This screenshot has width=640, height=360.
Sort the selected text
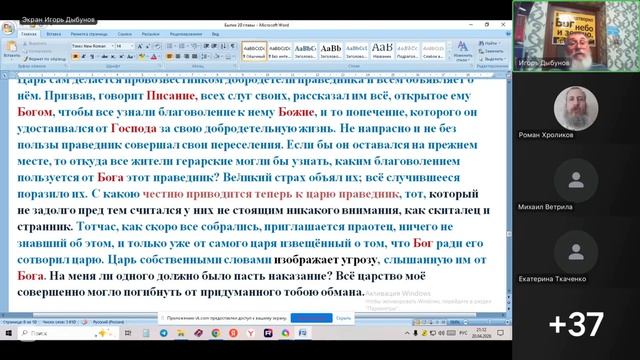223,46
